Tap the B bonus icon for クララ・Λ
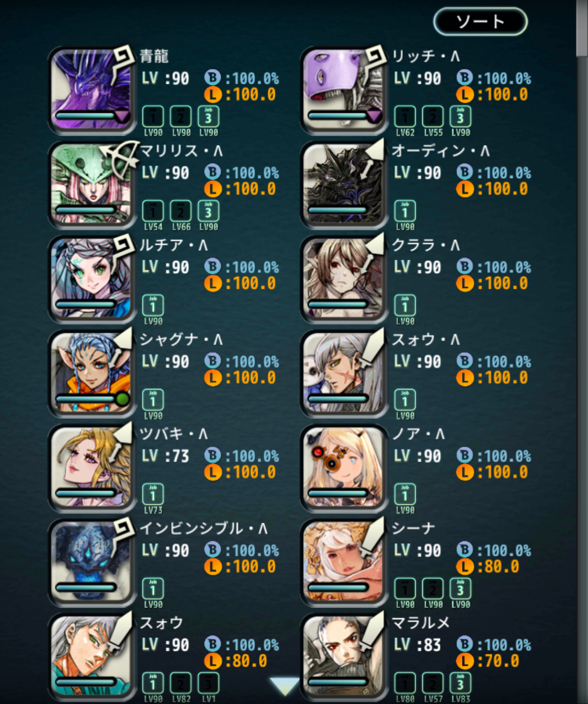 465,267
